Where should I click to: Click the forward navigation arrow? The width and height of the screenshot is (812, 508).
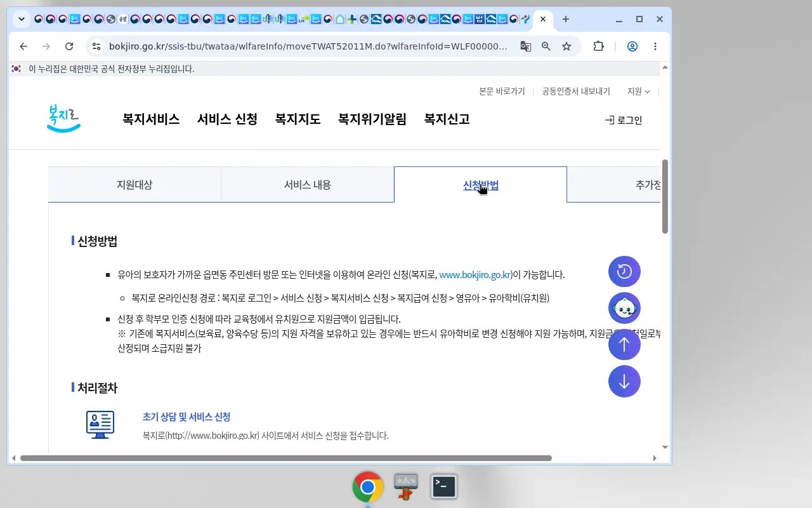(46, 46)
